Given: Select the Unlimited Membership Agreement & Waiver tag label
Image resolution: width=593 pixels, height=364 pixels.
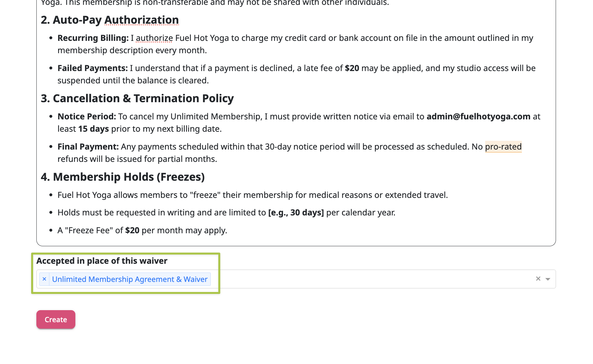Looking at the screenshot, I should click(x=130, y=279).
